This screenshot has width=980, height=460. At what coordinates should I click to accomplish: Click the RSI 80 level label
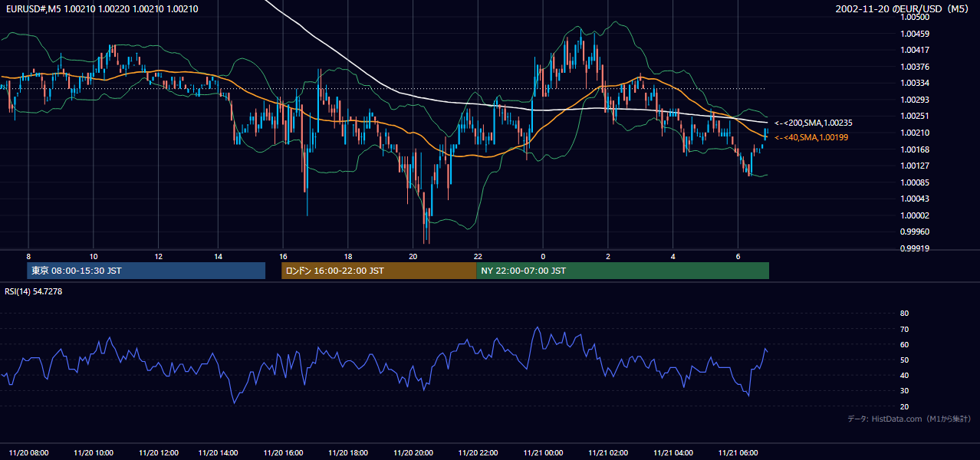(x=904, y=314)
